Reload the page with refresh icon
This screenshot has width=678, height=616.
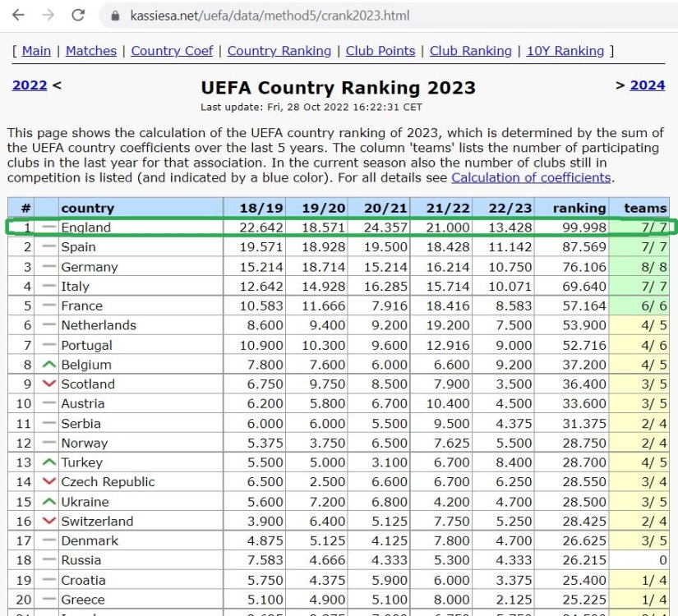[78, 15]
